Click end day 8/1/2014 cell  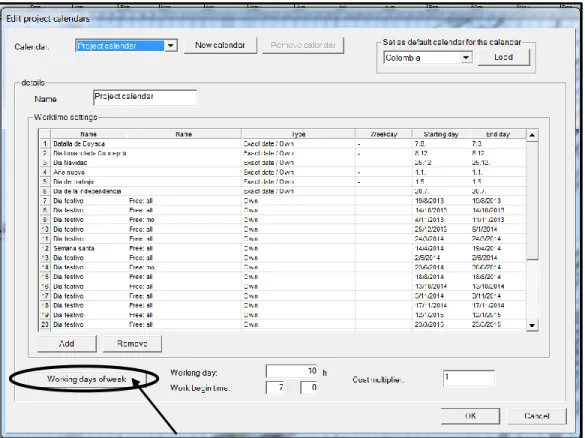pyautogui.click(x=498, y=229)
